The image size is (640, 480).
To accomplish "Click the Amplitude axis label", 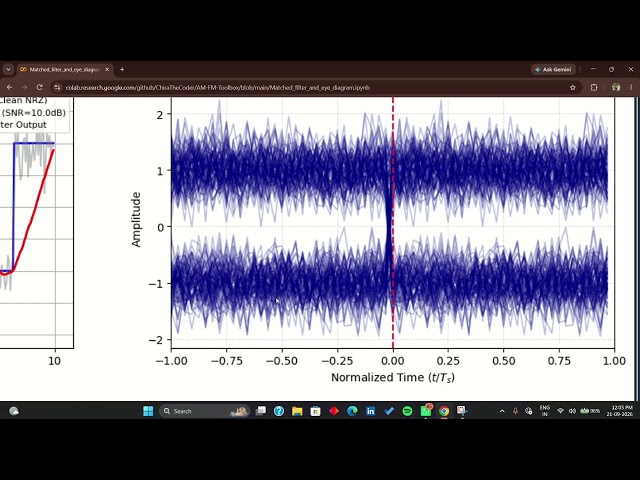I will point(136,220).
